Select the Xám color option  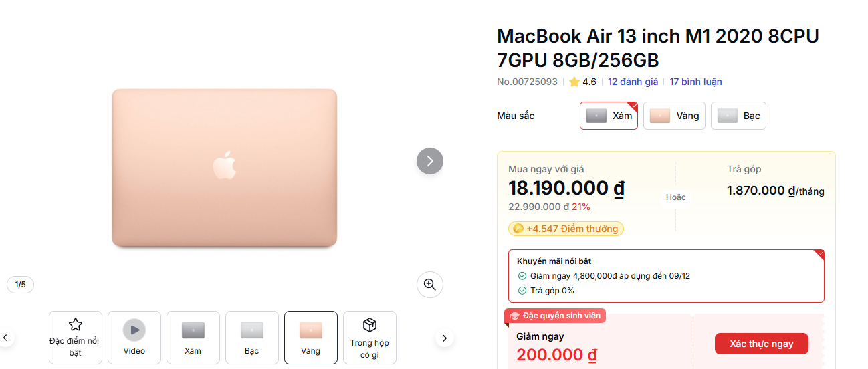[x=609, y=116]
